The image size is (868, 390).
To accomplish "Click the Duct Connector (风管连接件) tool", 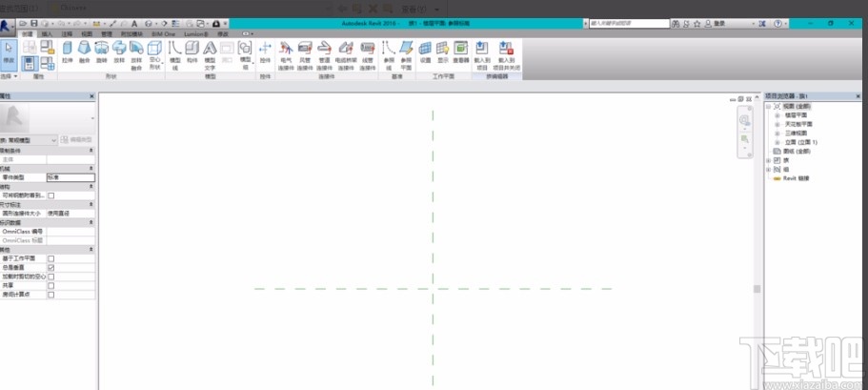I will point(305,55).
